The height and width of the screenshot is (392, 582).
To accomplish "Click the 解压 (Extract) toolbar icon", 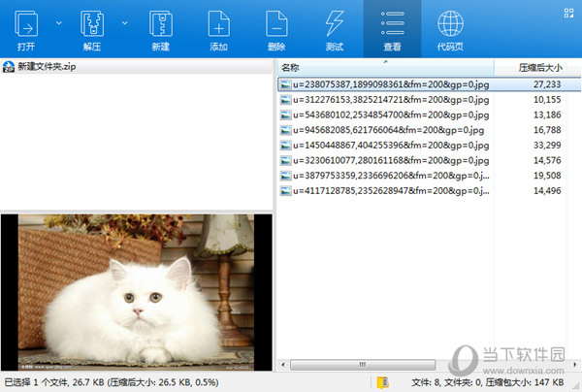I will pyautogui.click(x=92, y=24).
